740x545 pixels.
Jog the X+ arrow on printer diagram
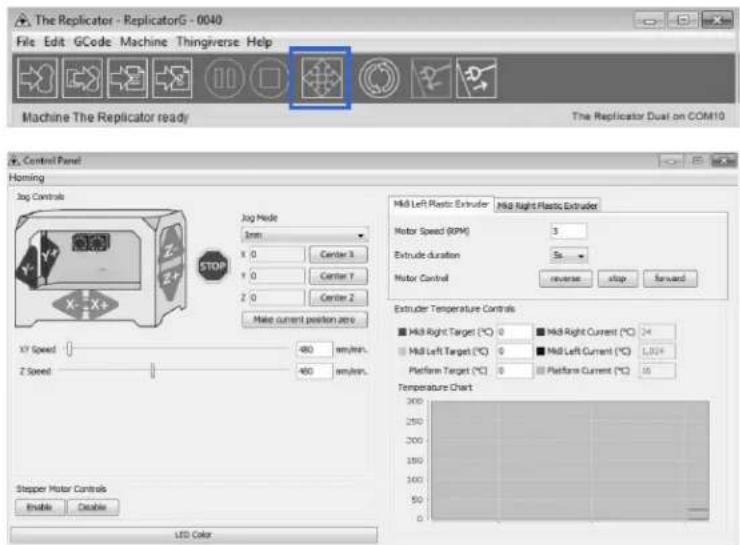tap(101, 305)
